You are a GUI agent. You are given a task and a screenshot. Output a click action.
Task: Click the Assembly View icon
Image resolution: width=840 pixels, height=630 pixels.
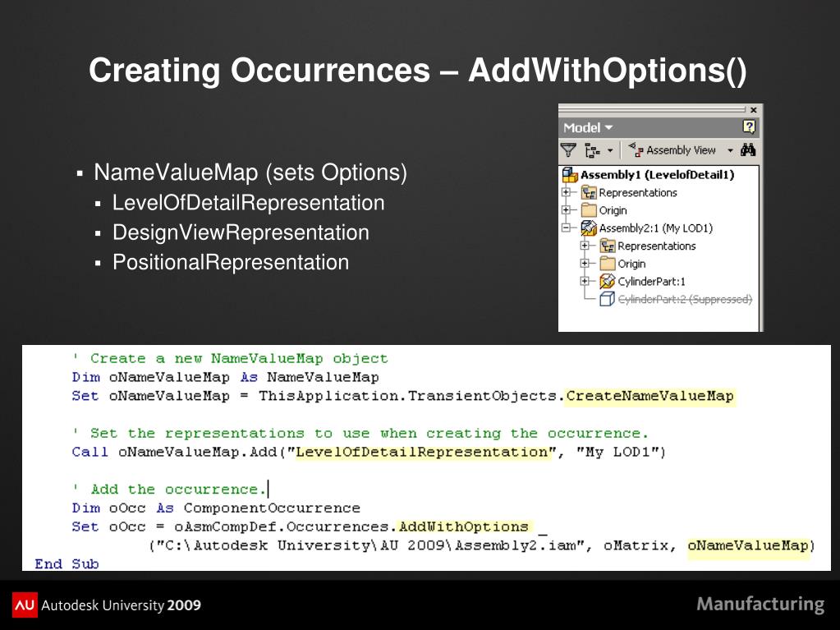[x=636, y=150]
